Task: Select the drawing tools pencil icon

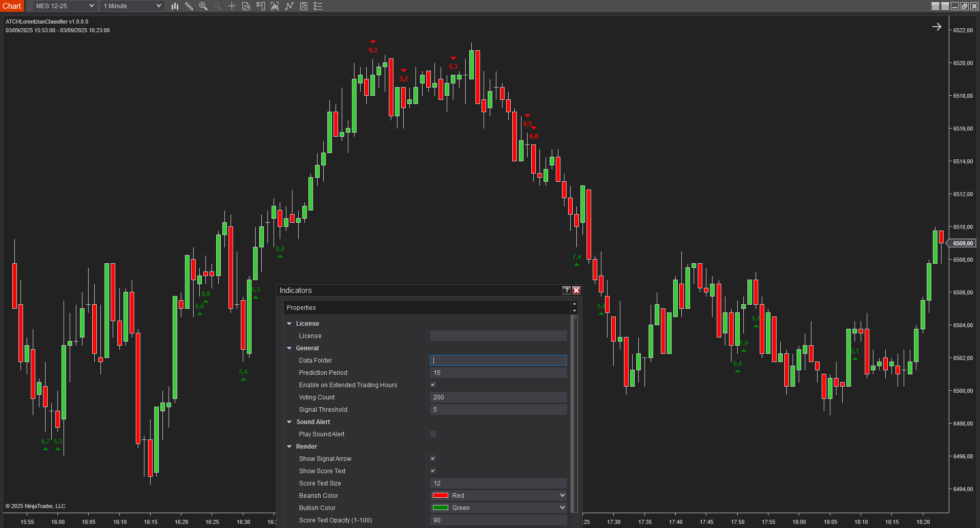Action: tap(189, 6)
